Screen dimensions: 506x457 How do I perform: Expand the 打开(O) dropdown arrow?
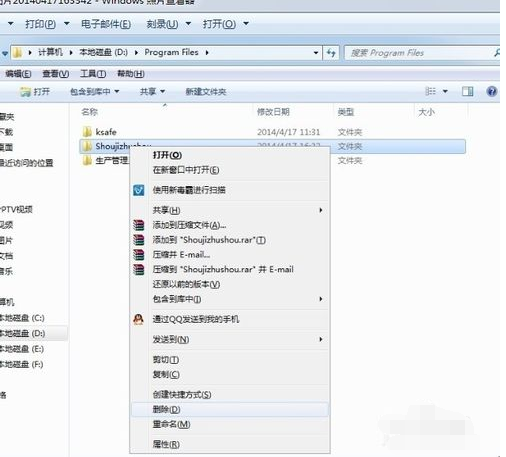click(246, 24)
